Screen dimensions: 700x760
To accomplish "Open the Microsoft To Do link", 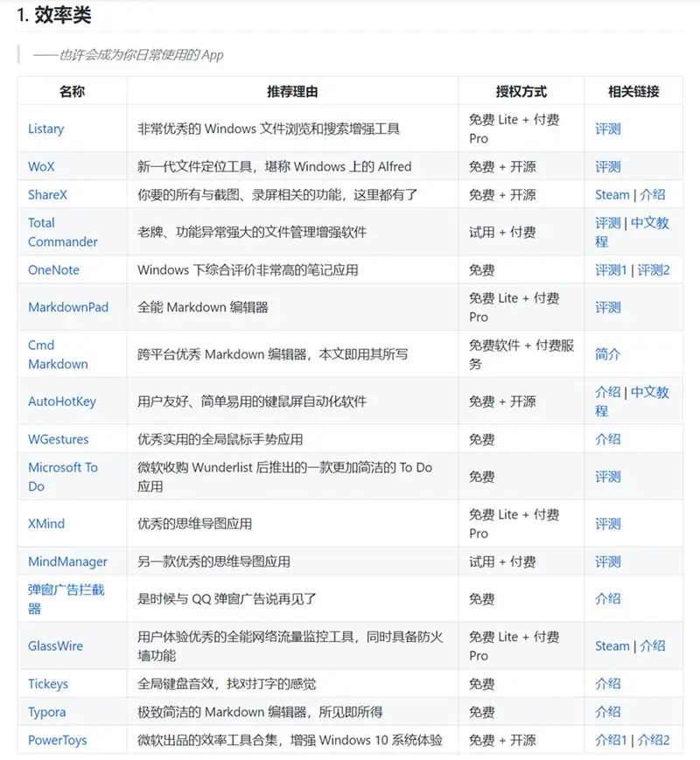I will (x=63, y=477).
